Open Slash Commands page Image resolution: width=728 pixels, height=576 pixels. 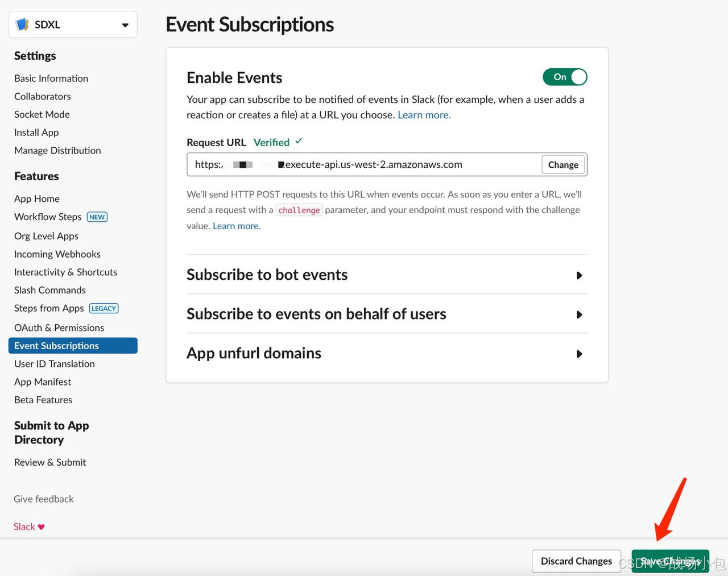(50, 290)
